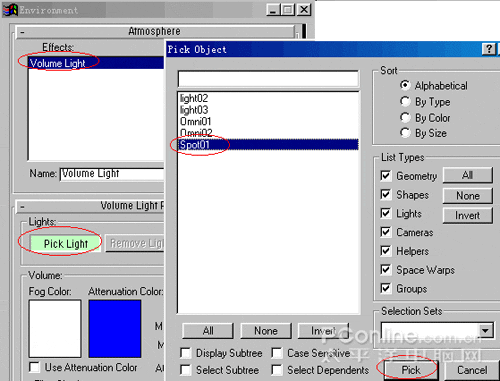The image size is (500, 381).
Task: Toggle the Lights list type checkbox
Action: pyautogui.click(x=386, y=213)
